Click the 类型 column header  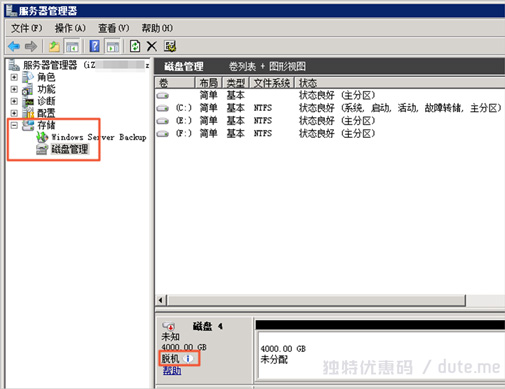point(236,83)
